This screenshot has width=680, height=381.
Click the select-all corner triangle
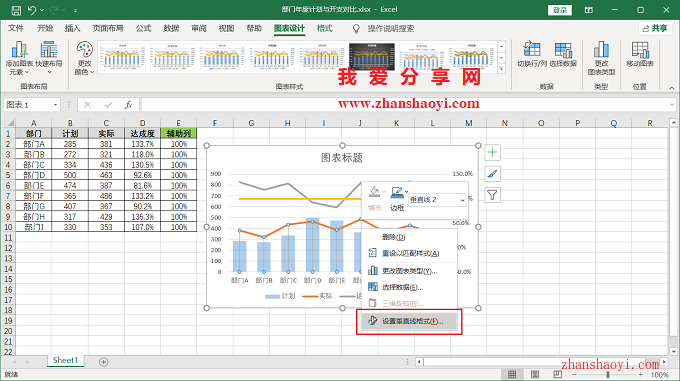tap(10, 123)
